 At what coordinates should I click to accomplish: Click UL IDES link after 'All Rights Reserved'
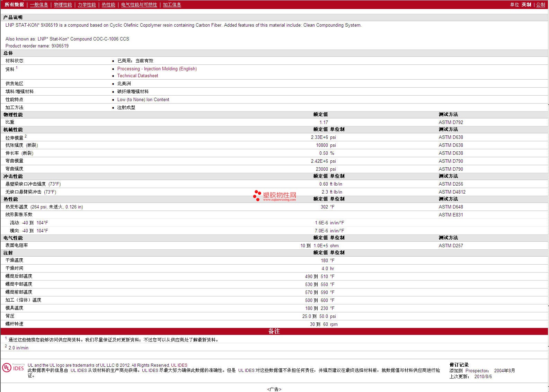tap(179, 365)
